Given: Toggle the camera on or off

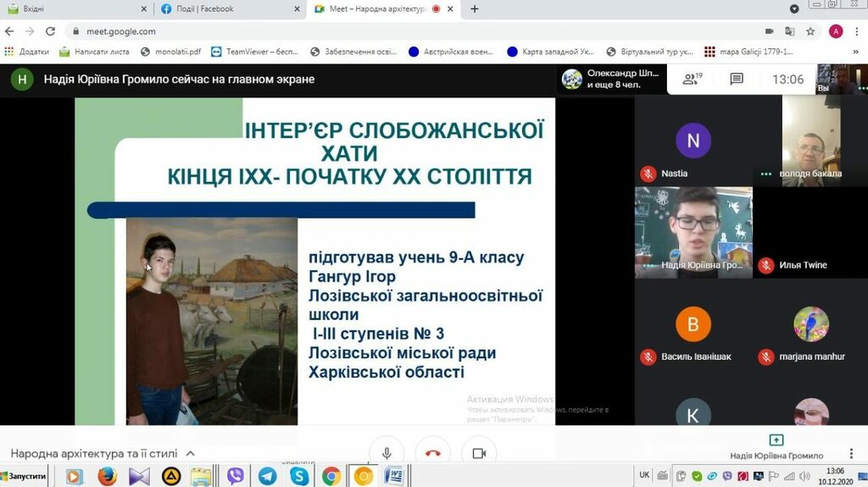Looking at the screenshot, I should (479, 453).
